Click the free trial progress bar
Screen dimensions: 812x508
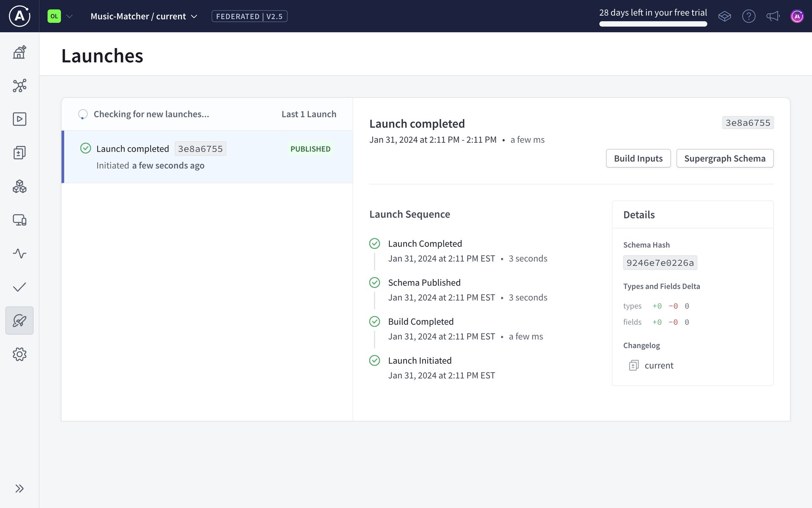point(653,24)
